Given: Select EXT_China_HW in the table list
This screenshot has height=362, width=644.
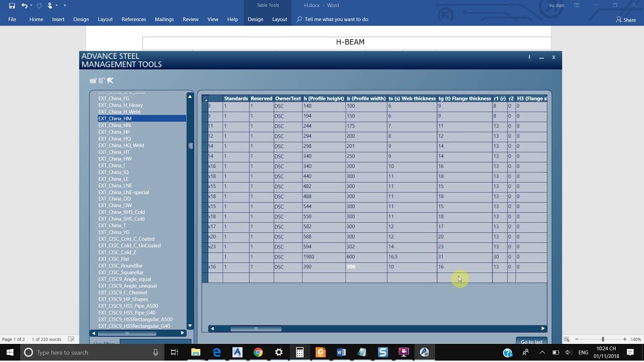Looking at the screenshot, I should point(115,159).
